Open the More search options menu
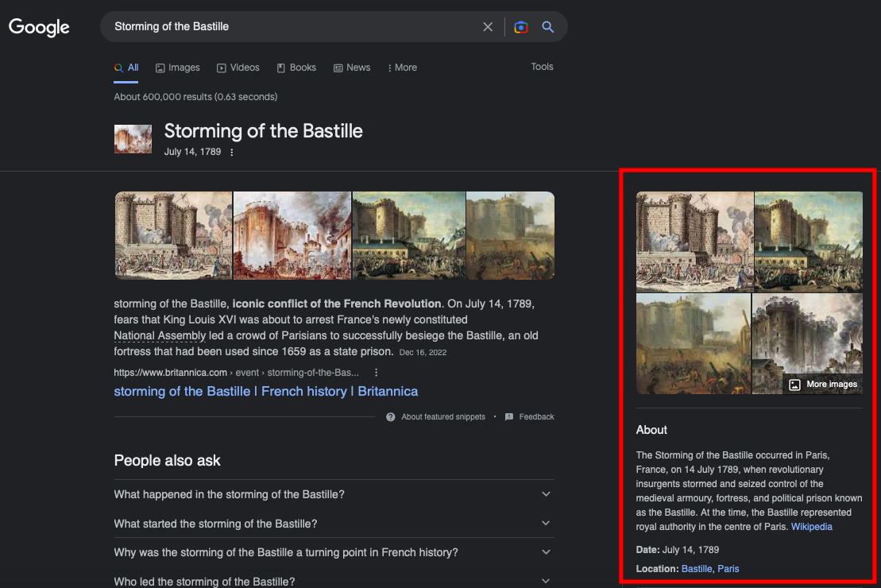The image size is (881, 588). click(402, 68)
